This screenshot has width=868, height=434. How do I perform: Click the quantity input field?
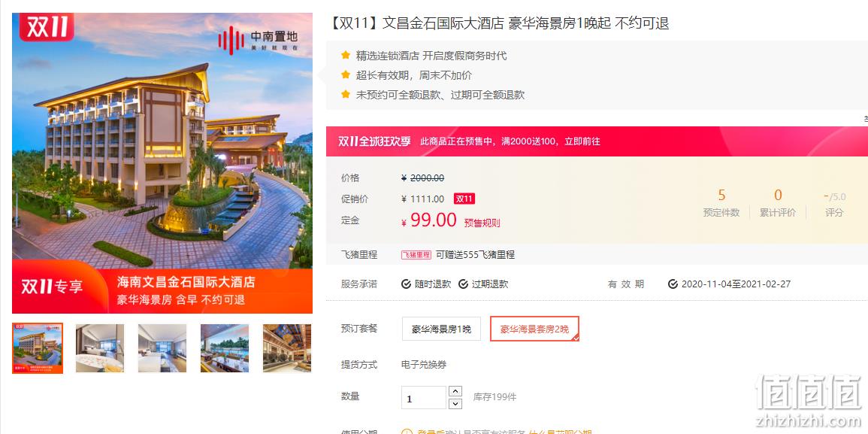click(x=424, y=397)
